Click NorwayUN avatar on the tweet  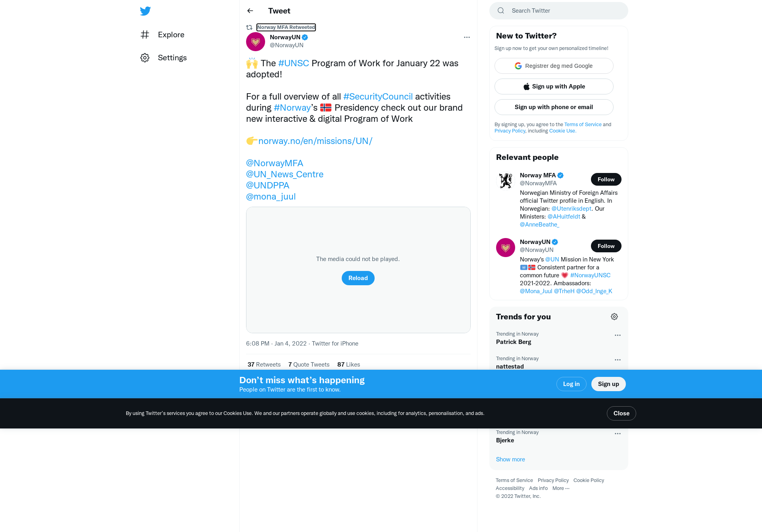click(256, 42)
